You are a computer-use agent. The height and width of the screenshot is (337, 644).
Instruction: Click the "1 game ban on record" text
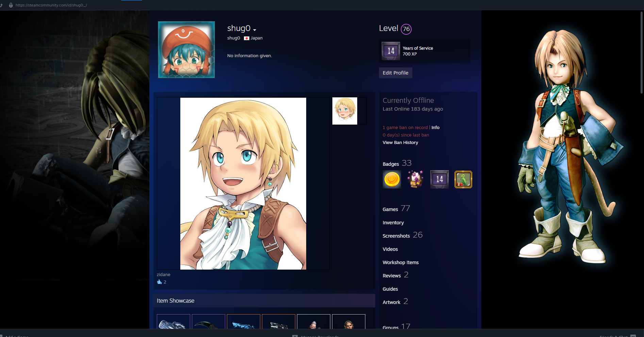pyautogui.click(x=405, y=127)
